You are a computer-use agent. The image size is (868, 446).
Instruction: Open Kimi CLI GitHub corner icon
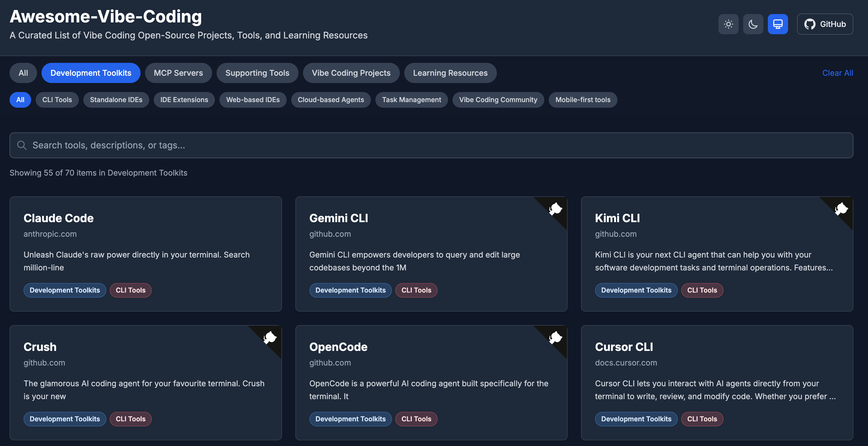pyautogui.click(x=841, y=209)
